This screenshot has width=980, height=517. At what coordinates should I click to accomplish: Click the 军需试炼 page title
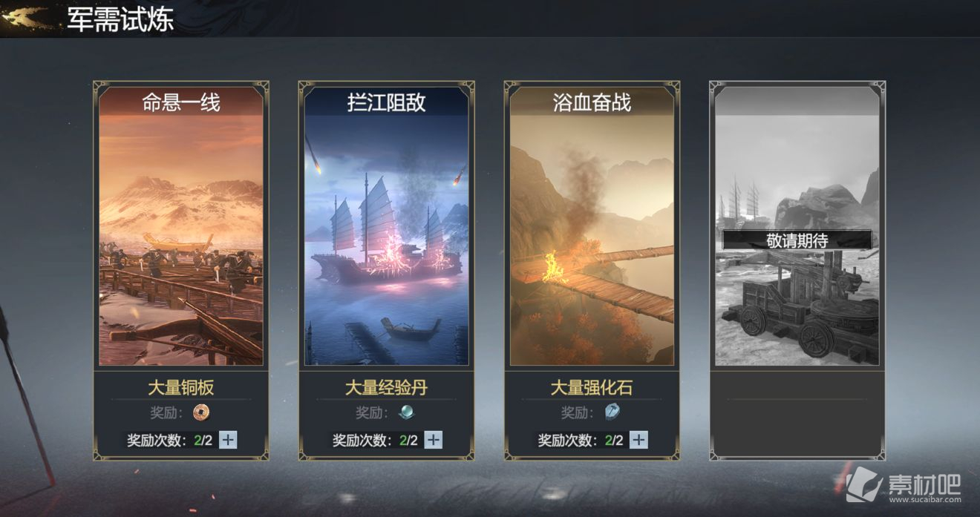(x=120, y=19)
